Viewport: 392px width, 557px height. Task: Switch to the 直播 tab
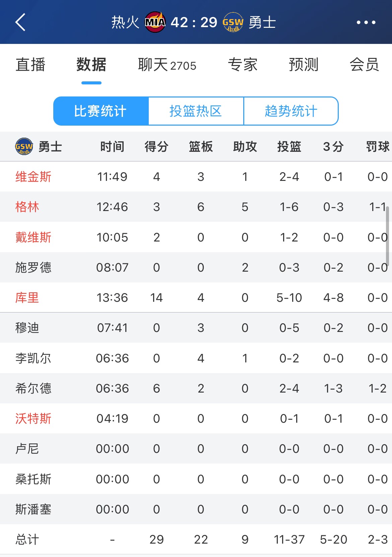pyautogui.click(x=30, y=65)
